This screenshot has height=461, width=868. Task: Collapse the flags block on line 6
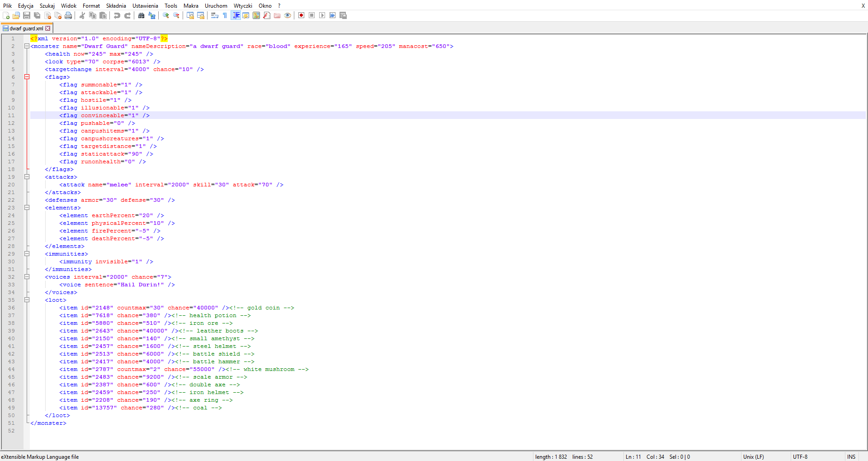[x=27, y=77]
